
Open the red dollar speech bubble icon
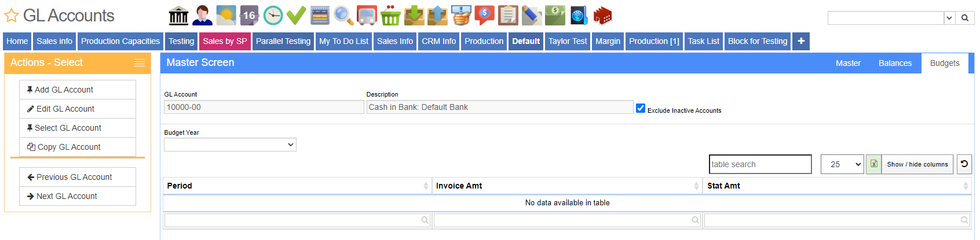click(484, 16)
